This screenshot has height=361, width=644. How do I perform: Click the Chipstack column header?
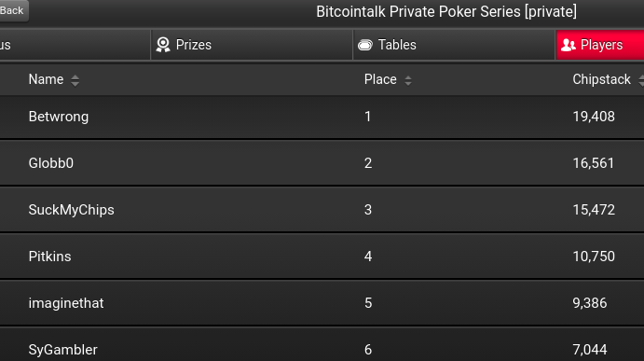click(602, 79)
